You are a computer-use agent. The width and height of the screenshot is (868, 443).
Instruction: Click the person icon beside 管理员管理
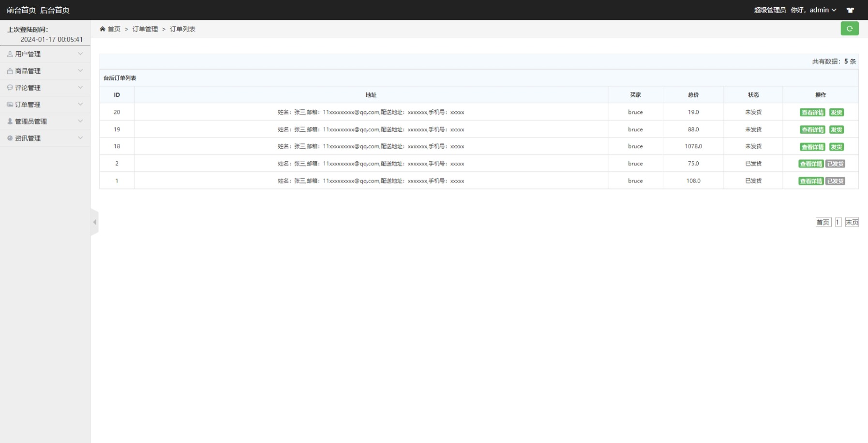(x=10, y=121)
